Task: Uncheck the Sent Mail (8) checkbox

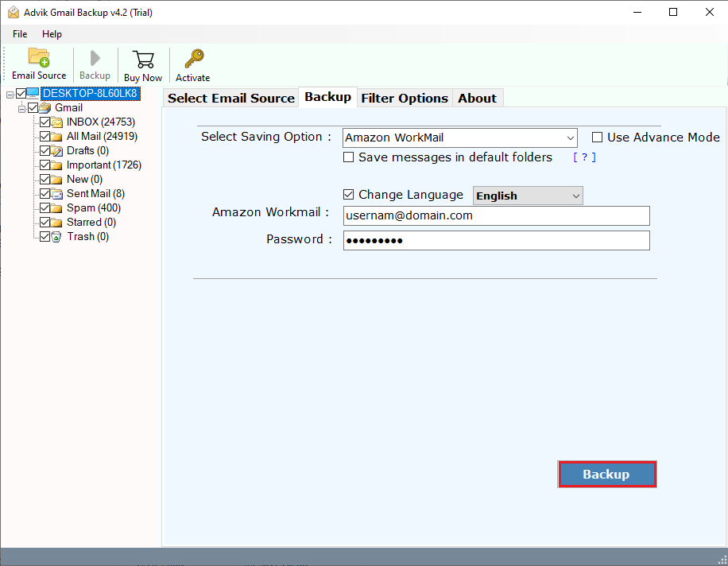Action: [x=45, y=194]
